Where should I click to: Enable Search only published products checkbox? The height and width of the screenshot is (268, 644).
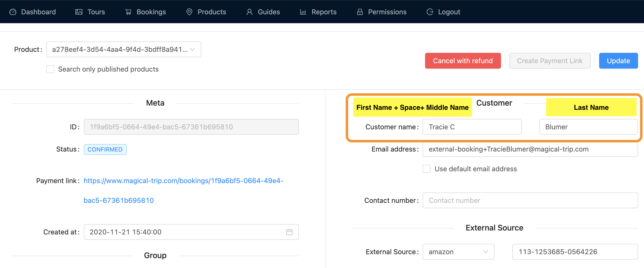50,69
